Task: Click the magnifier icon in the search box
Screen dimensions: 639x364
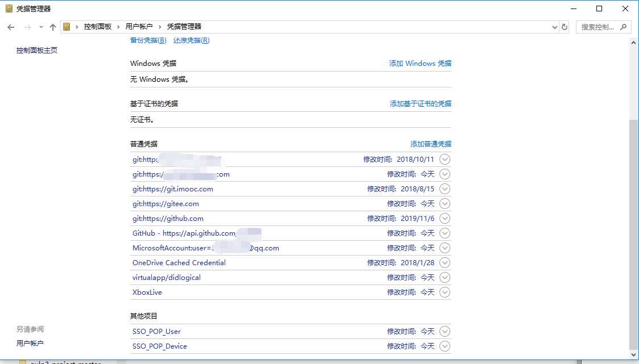Action: pos(623,26)
